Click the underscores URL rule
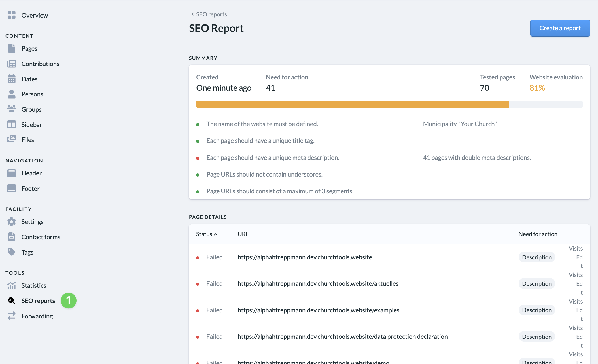Viewport: 598px width, 364px height. (x=264, y=174)
